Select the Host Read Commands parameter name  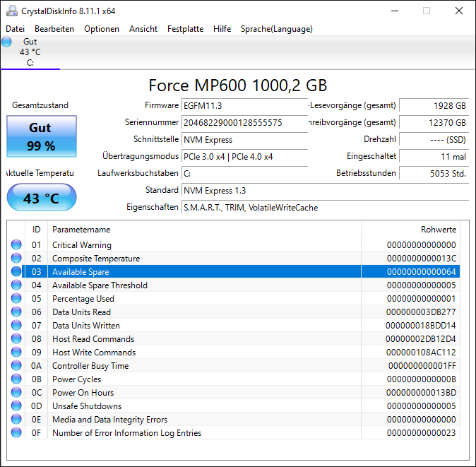[93, 339]
